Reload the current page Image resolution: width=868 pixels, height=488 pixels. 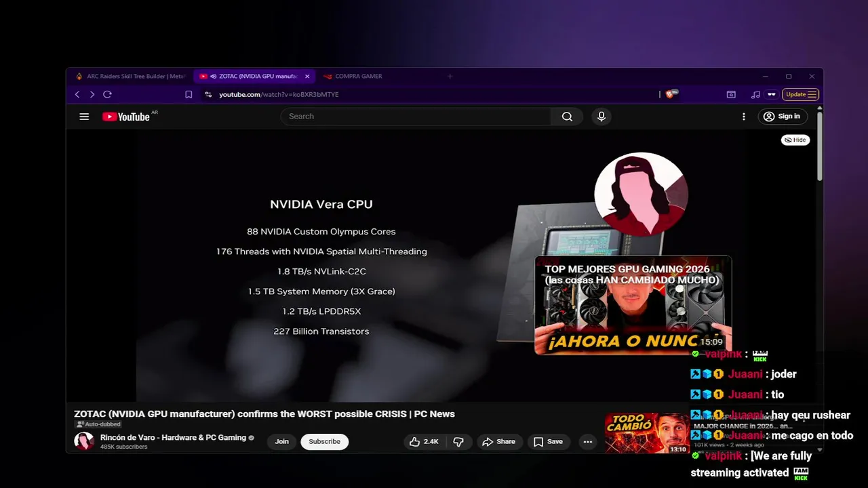tap(107, 95)
